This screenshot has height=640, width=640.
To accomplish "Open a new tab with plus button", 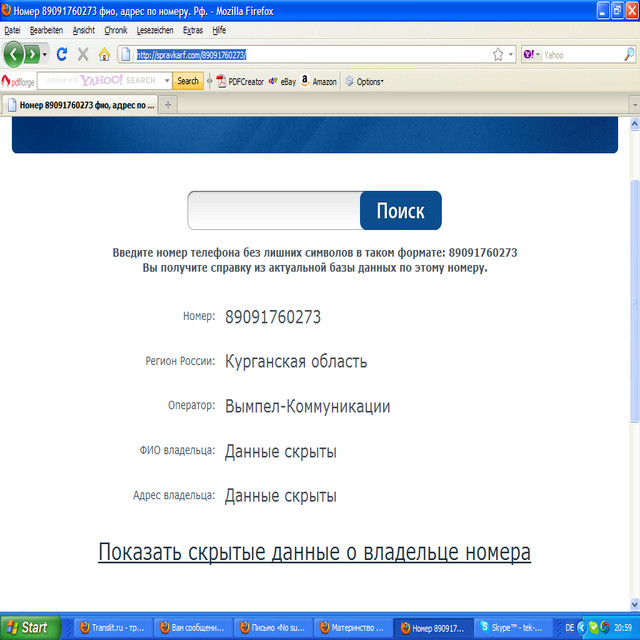I will (x=168, y=105).
